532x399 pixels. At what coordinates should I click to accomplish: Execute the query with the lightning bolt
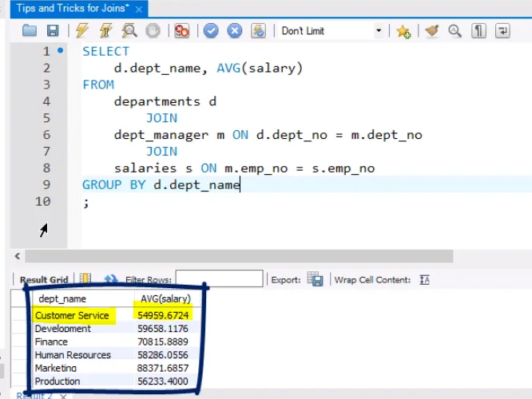82,31
